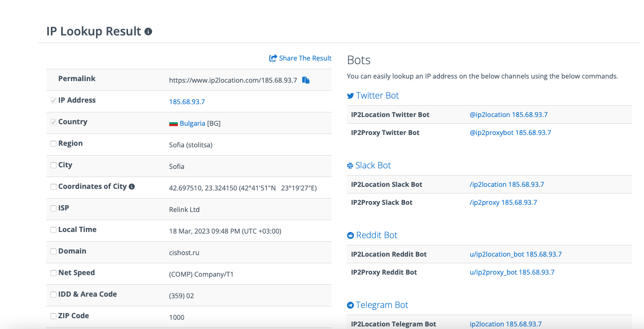Check the ZIP Code checkbox
The height and width of the screenshot is (329, 644).
53,316
